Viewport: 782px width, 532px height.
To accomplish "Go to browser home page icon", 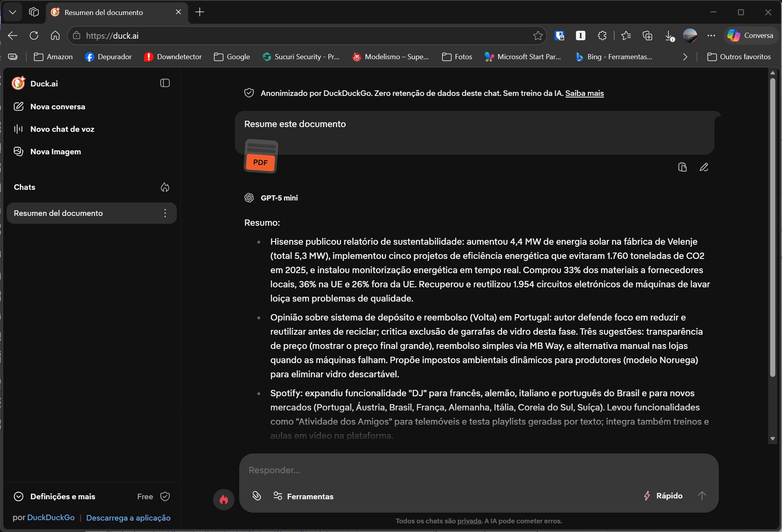I will 55,36.
